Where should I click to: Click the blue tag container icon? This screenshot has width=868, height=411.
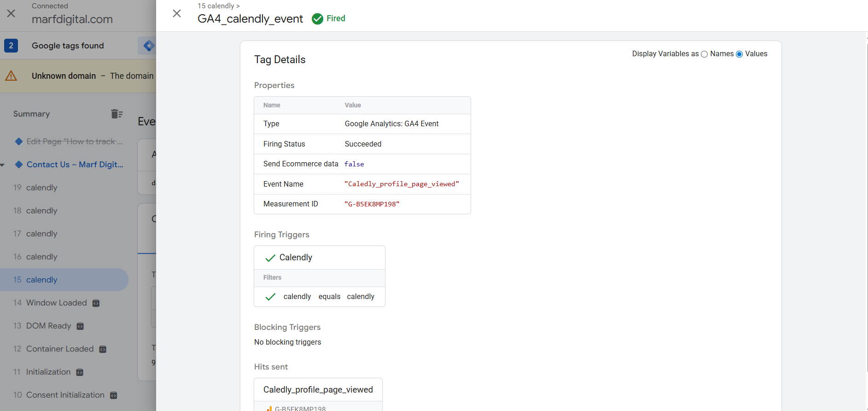coord(148,46)
